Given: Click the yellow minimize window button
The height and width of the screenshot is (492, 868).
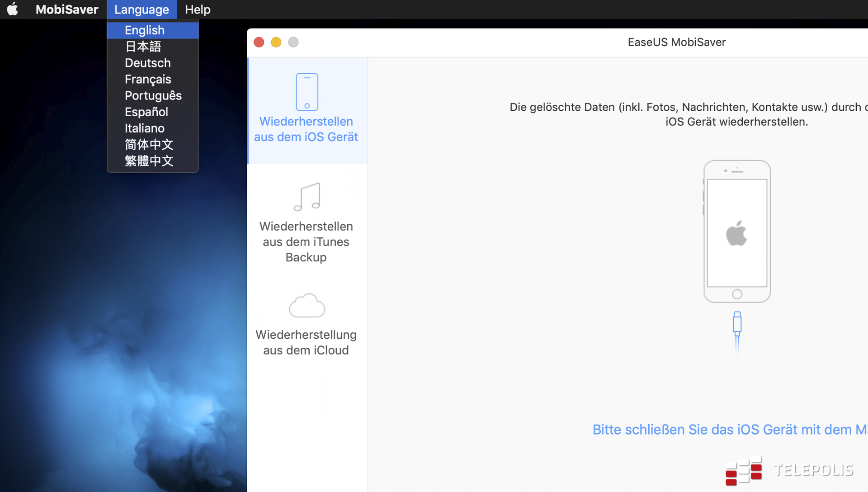Looking at the screenshot, I should (x=276, y=42).
